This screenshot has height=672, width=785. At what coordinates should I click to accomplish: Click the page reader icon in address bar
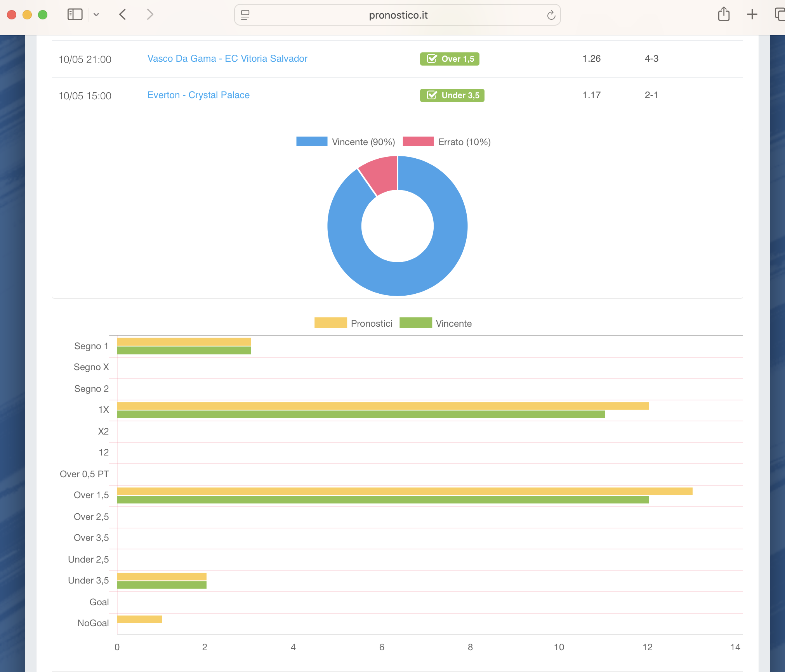click(245, 15)
